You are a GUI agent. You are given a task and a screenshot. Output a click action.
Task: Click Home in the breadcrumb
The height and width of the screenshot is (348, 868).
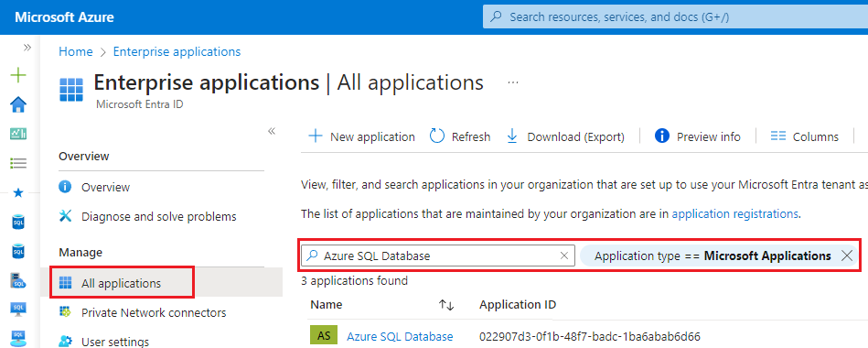click(76, 51)
